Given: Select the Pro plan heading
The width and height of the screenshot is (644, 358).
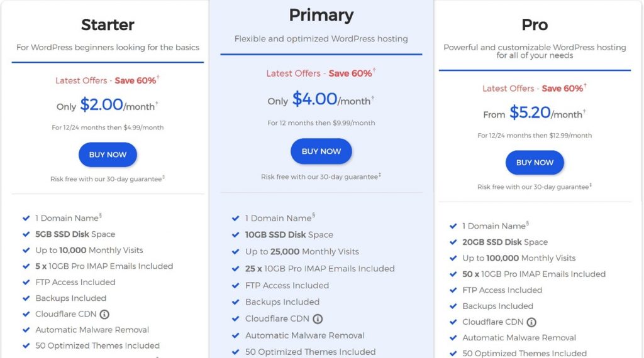Looking at the screenshot, I should [535, 25].
